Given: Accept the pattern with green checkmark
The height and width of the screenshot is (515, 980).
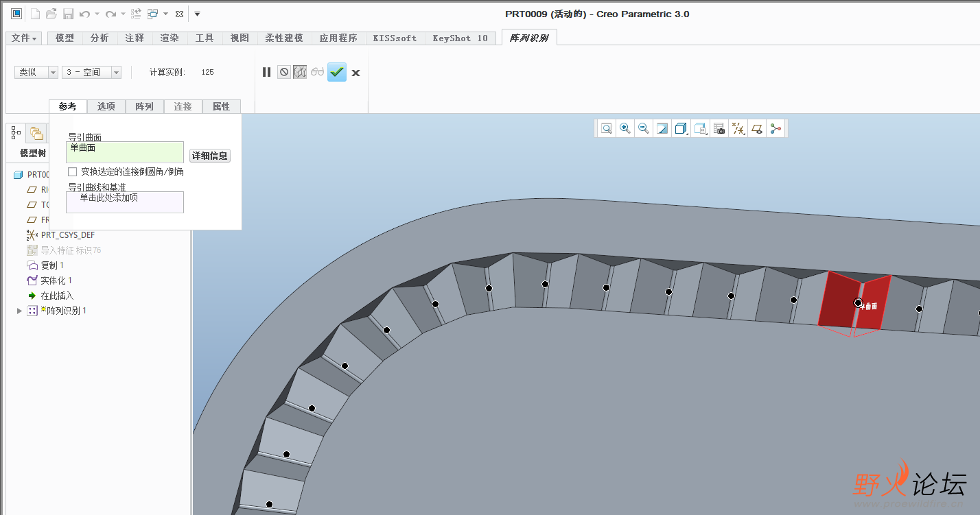Looking at the screenshot, I should point(337,72).
